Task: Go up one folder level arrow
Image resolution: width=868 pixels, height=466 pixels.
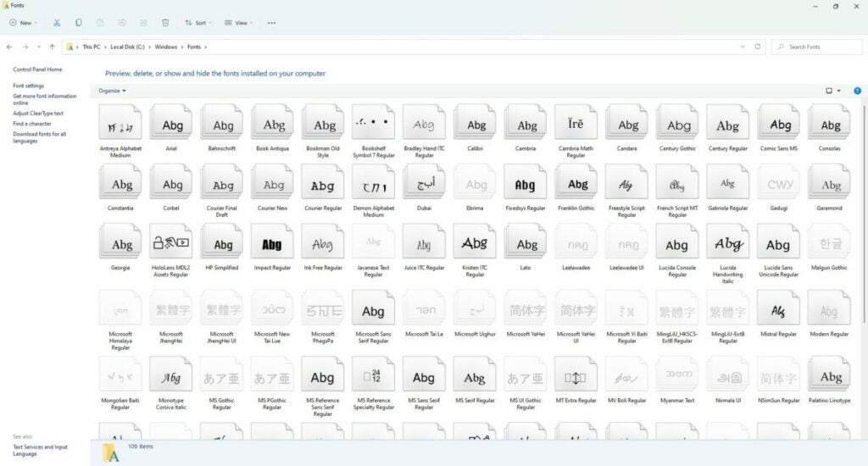Action: tap(52, 47)
